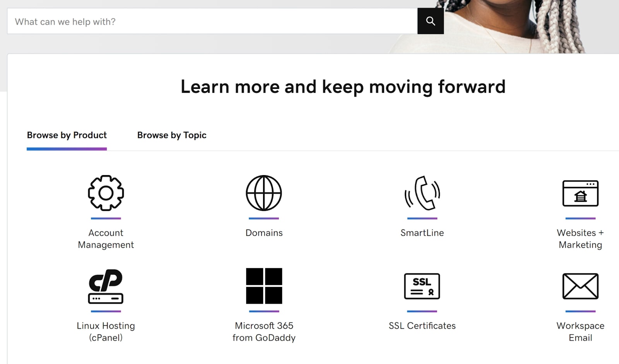The height and width of the screenshot is (364, 619).
Task: Click the magnifying glass search button
Action: coord(430,21)
